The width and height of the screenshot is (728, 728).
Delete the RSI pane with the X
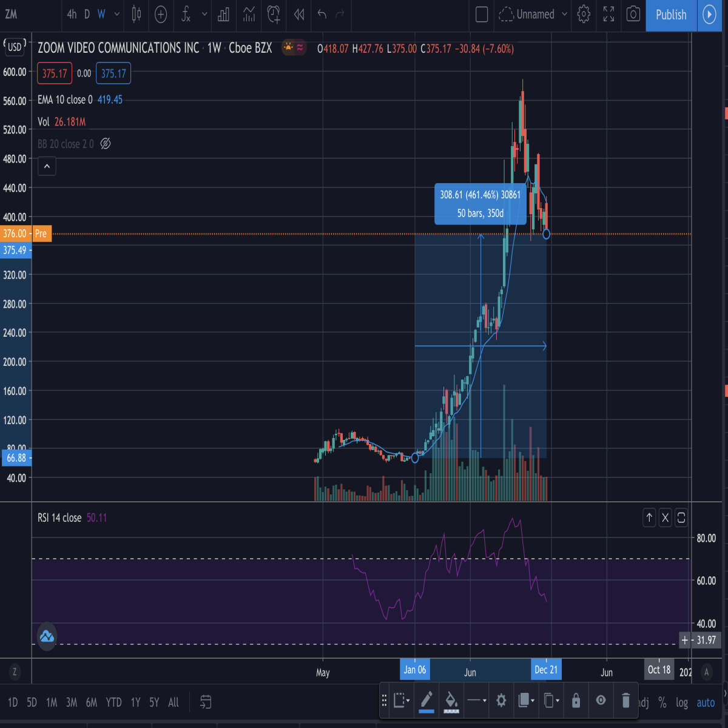(666, 517)
